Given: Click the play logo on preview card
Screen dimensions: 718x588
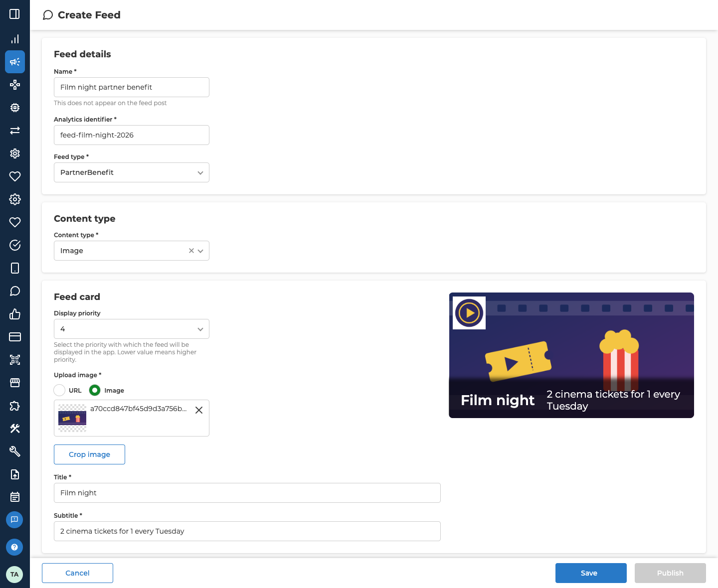Looking at the screenshot, I should (469, 313).
